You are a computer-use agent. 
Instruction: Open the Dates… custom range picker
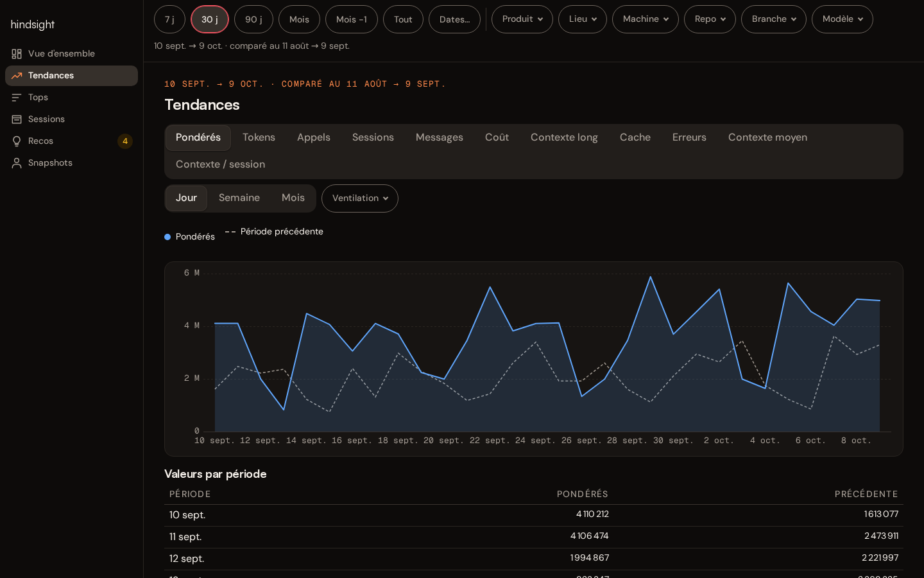click(x=454, y=19)
